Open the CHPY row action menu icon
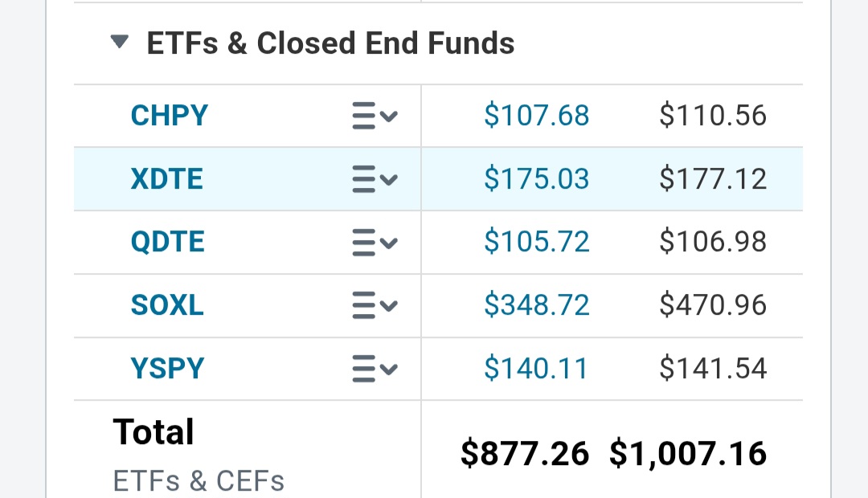 click(375, 116)
